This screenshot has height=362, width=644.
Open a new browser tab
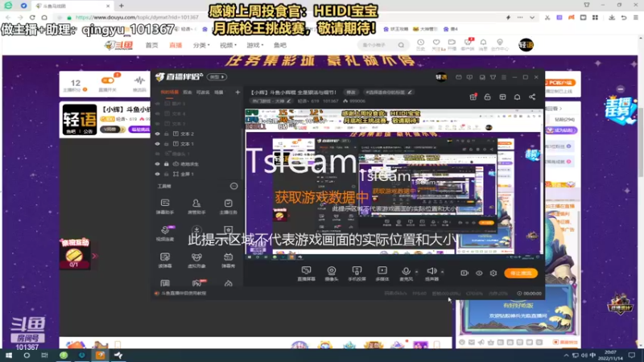pyautogui.click(x=122, y=6)
